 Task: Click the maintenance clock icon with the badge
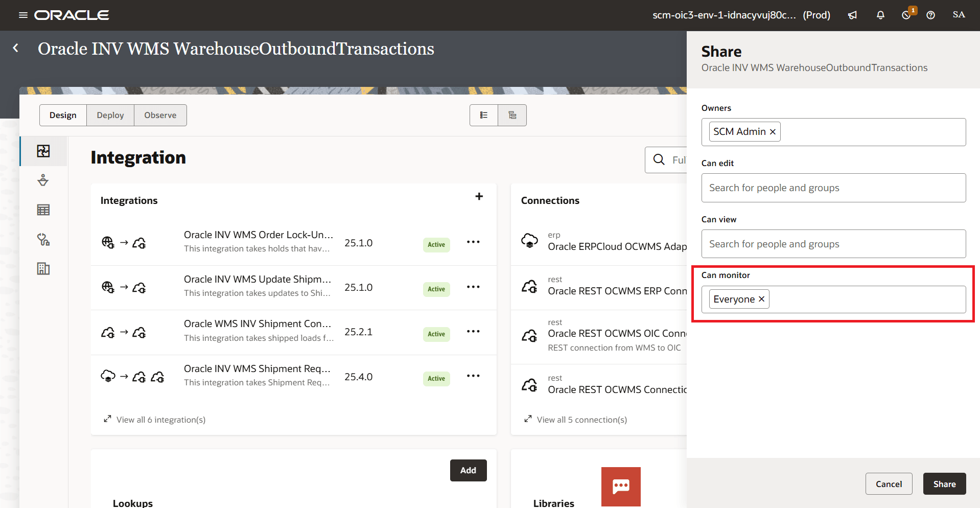click(x=906, y=15)
